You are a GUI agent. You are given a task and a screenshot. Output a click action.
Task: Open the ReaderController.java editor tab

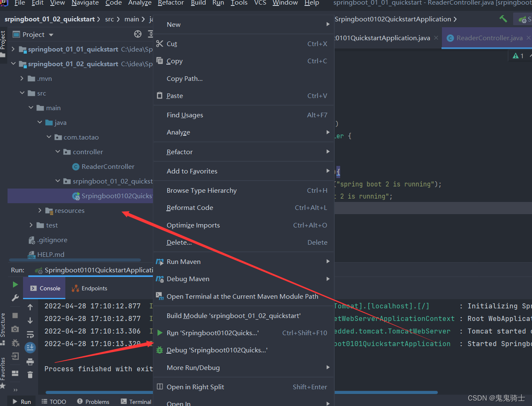tap(486, 38)
